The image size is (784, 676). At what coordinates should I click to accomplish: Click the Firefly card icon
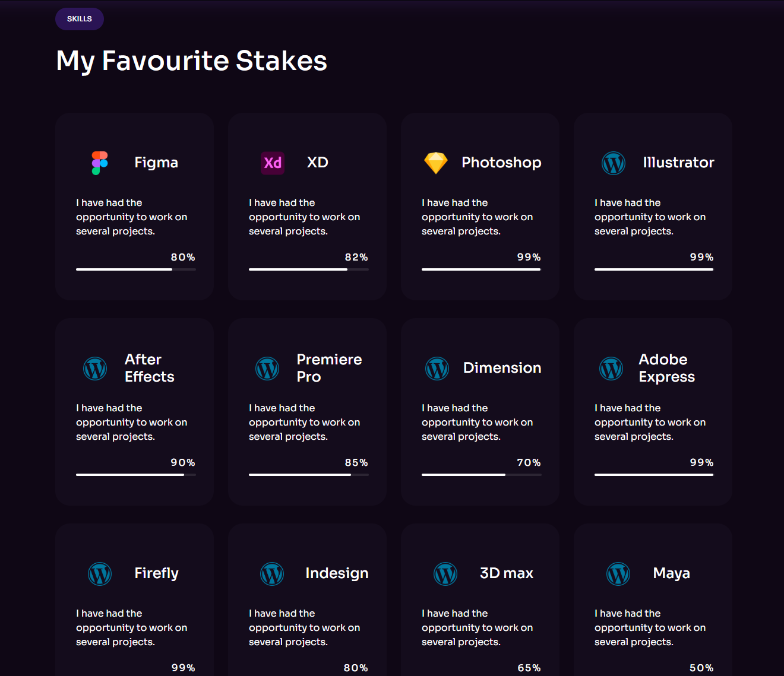(x=100, y=574)
